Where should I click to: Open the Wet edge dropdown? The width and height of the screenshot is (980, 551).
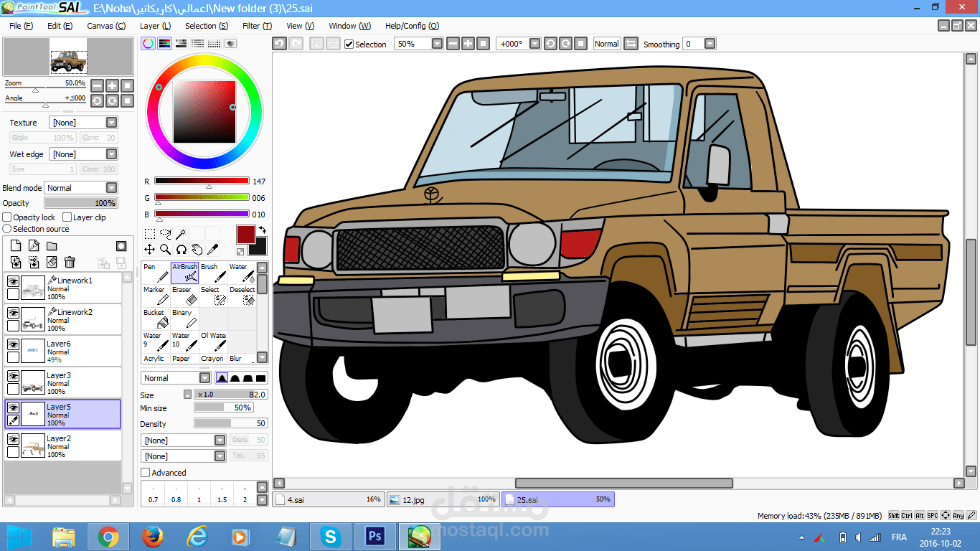111,154
